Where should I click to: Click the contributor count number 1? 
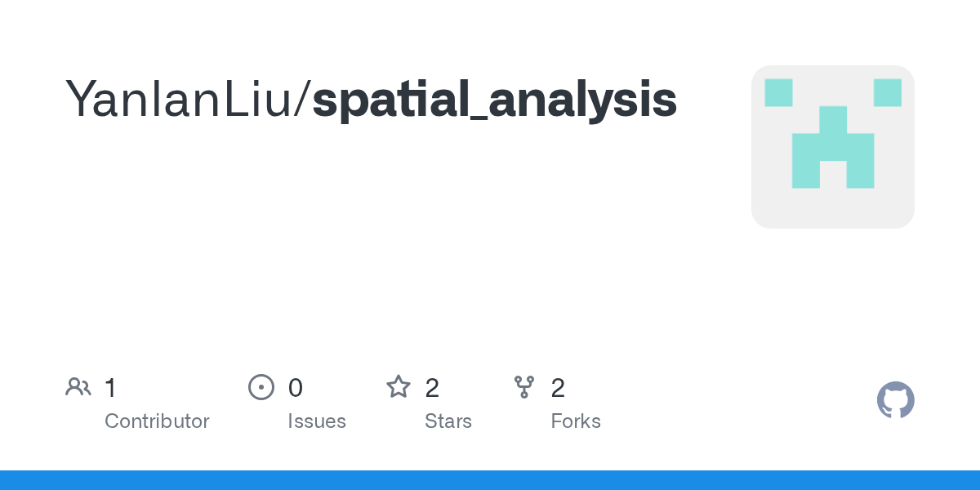[x=110, y=388]
